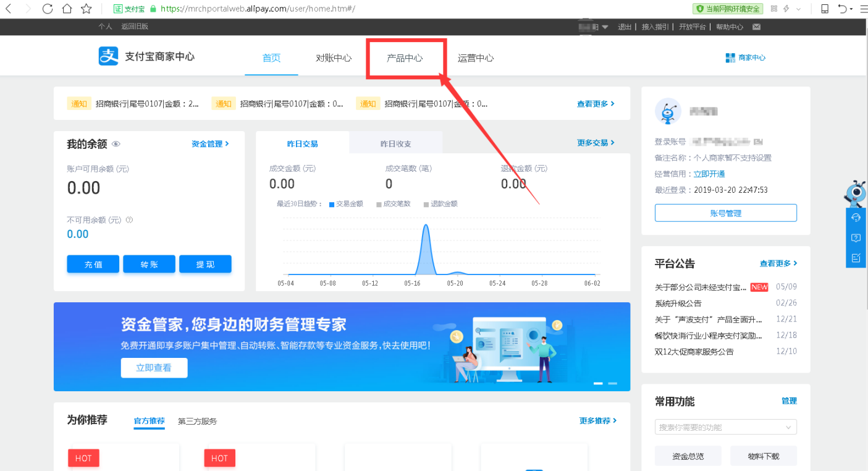
Task: Click 管理 beside 常用功能
Action: point(789,401)
